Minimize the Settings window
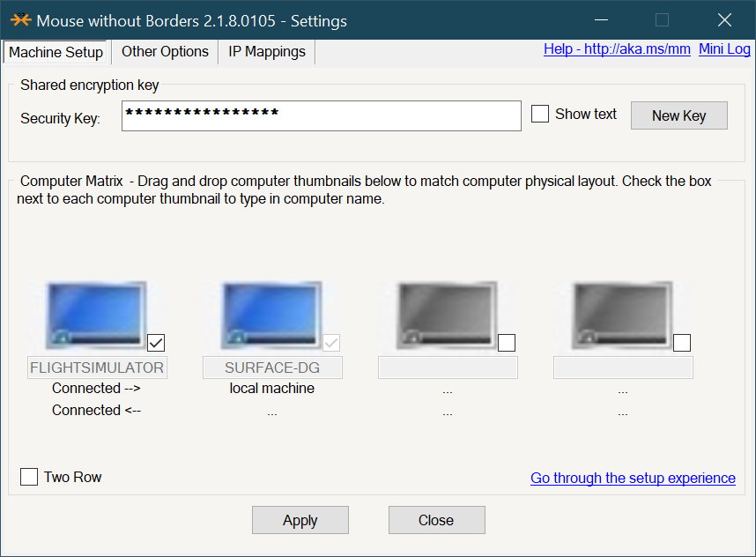Screen dimensions: 756x557 (601, 20)
